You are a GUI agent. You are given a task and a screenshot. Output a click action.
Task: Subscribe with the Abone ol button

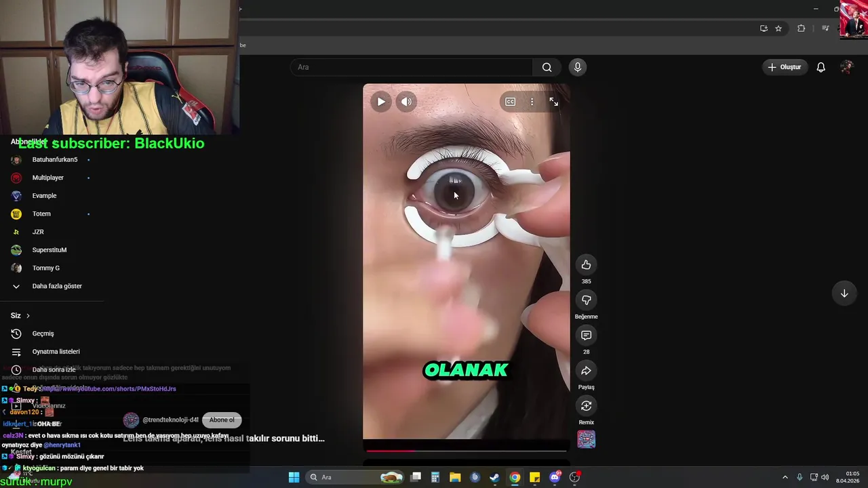(222, 420)
